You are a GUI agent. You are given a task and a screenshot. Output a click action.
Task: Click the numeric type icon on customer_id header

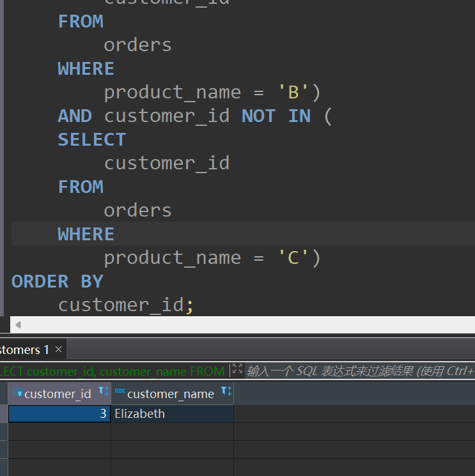(17, 392)
